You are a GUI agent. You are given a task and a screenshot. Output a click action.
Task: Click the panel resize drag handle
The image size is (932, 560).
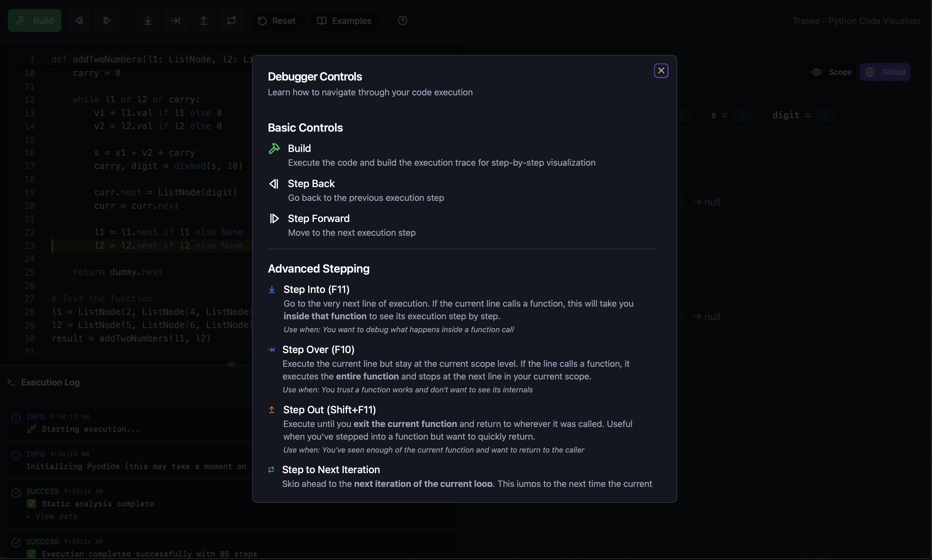231,365
